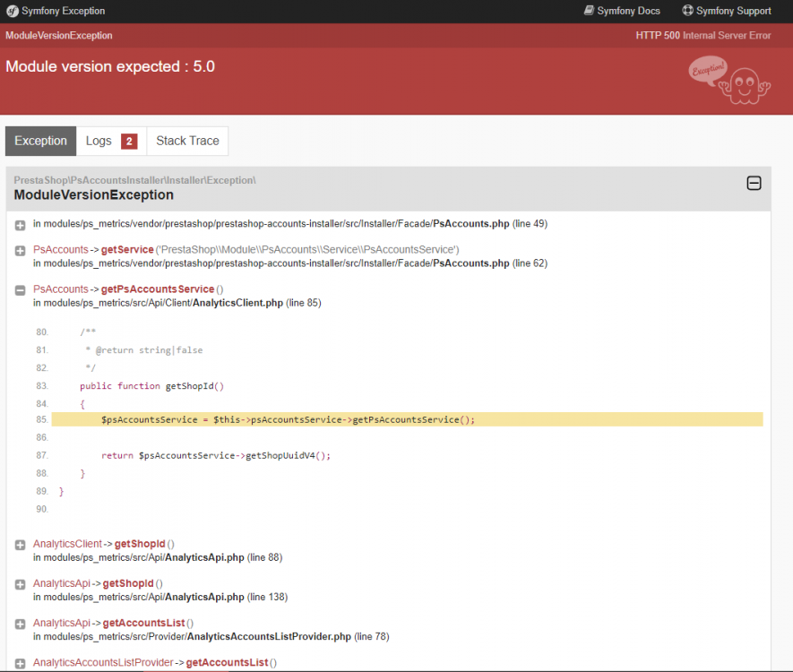Screen dimensions: 793x672
Task: Expand the PsAccounts getService trace entry
Action: [21, 251]
